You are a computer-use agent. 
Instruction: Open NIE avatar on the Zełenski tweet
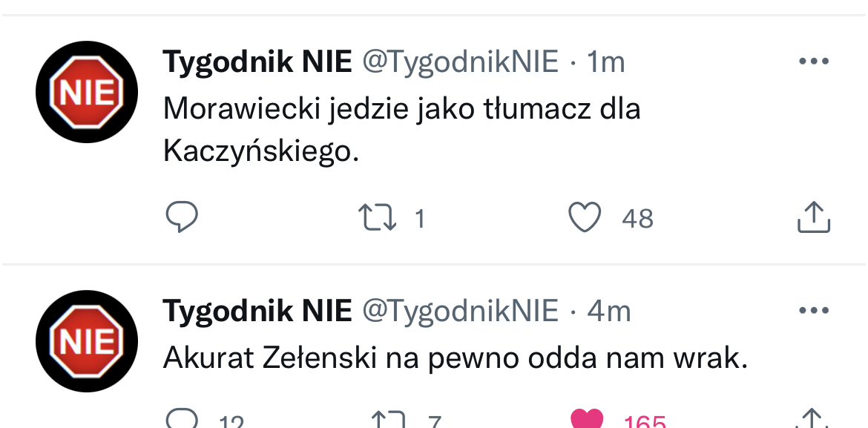tap(87, 341)
